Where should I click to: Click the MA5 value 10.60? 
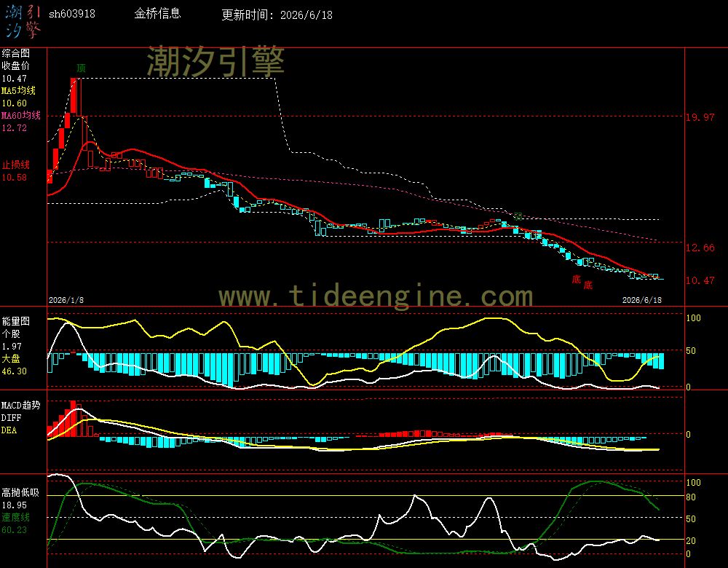point(15,103)
